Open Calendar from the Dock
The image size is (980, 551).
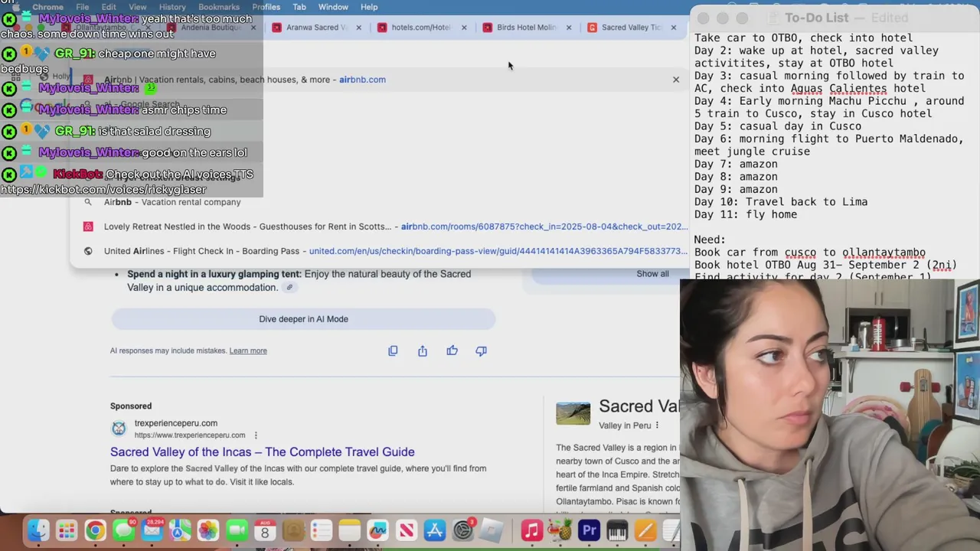pos(265,530)
